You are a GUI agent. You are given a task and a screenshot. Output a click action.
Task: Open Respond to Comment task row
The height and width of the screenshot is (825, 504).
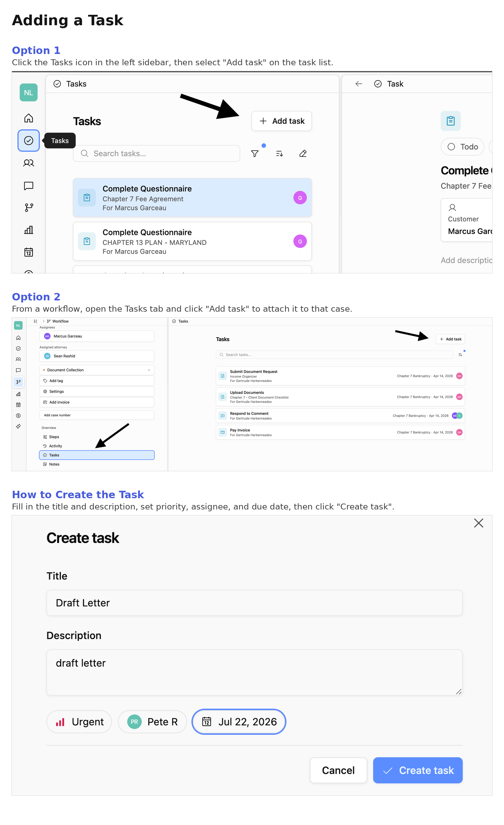pos(340,415)
